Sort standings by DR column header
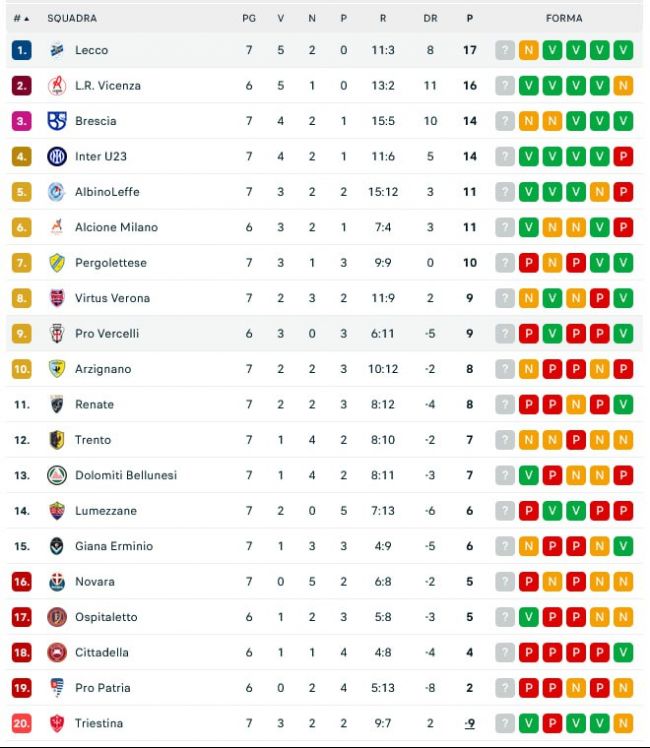The image size is (650, 748). click(x=430, y=18)
